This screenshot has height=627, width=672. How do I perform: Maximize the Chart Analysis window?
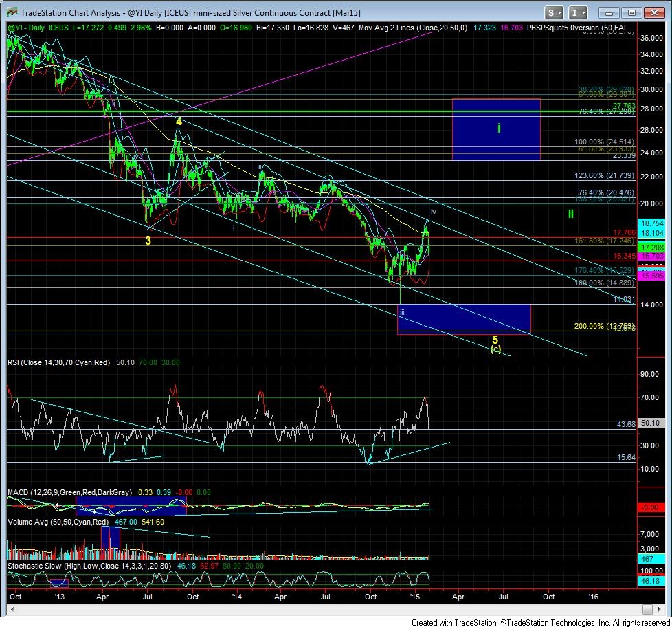(632, 12)
